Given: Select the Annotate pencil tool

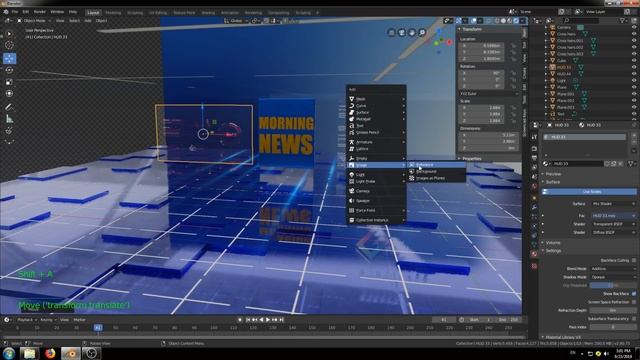Looking at the screenshot, I should coord(9,107).
